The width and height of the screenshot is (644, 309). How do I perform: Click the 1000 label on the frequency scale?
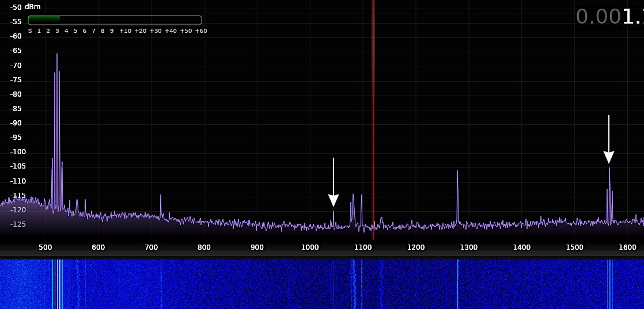(x=310, y=247)
